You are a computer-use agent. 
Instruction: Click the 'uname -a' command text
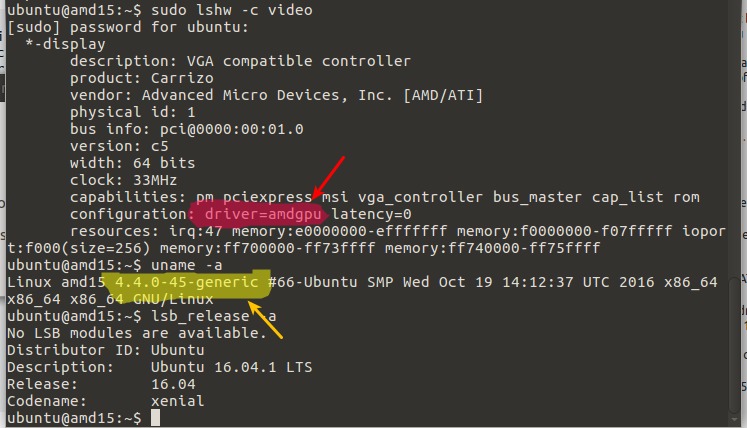(x=186, y=265)
